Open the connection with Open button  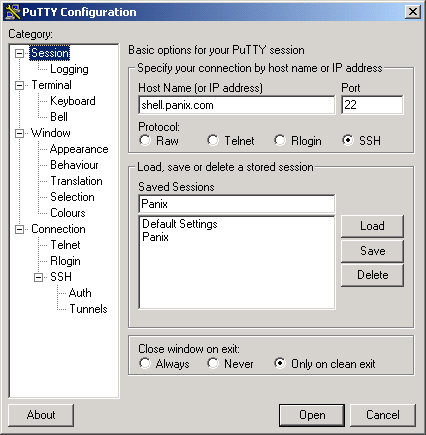(x=312, y=415)
